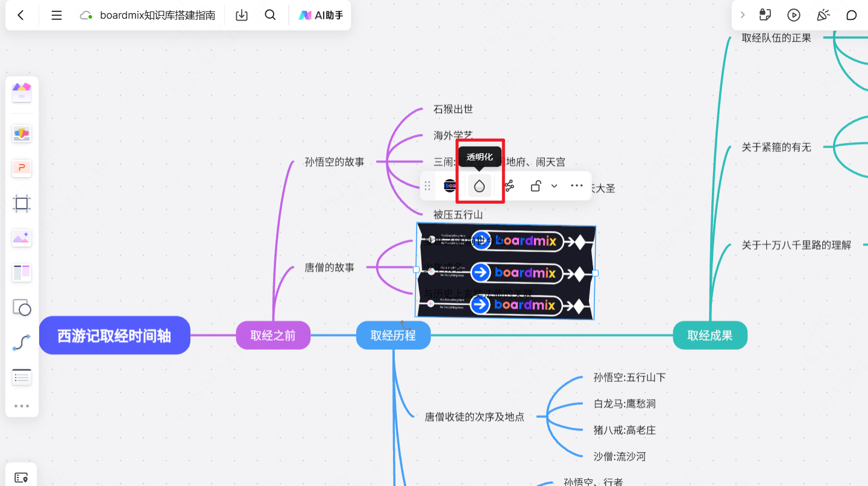Select the connector line tool
The height and width of the screenshot is (486, 868).
(22, 343)
